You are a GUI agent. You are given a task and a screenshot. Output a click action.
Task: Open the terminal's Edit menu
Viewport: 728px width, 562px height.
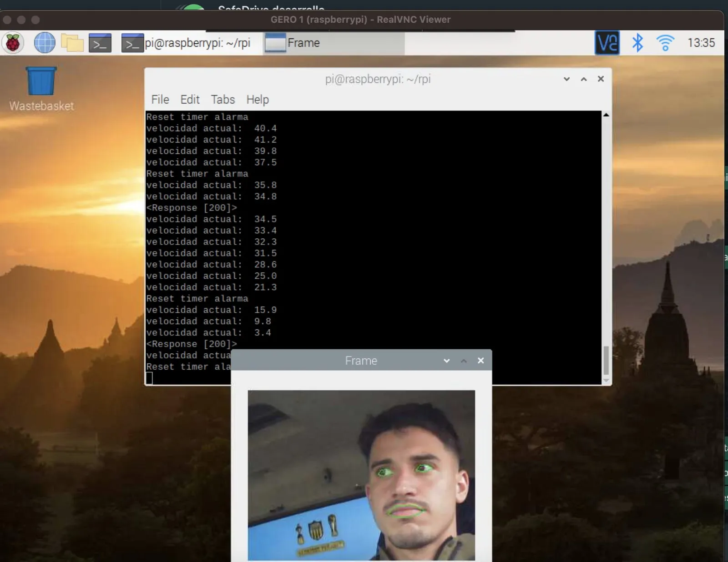tap(190, 100)
